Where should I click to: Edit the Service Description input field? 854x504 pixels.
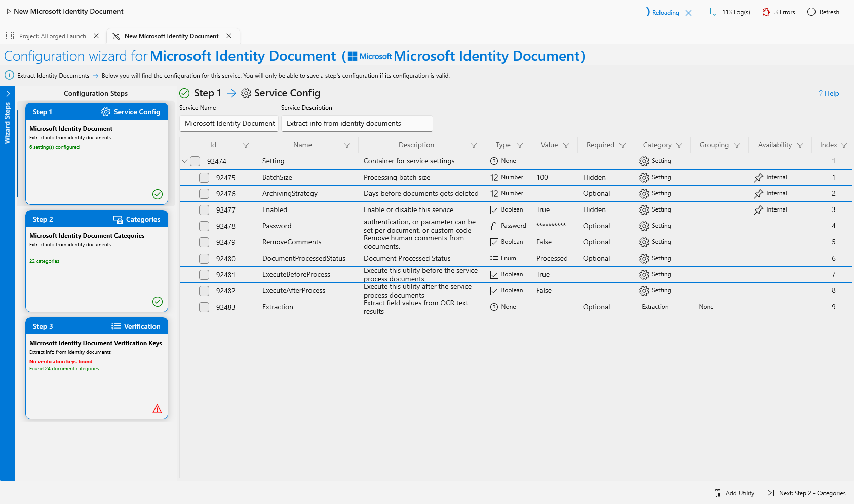(x=357, y=123)
